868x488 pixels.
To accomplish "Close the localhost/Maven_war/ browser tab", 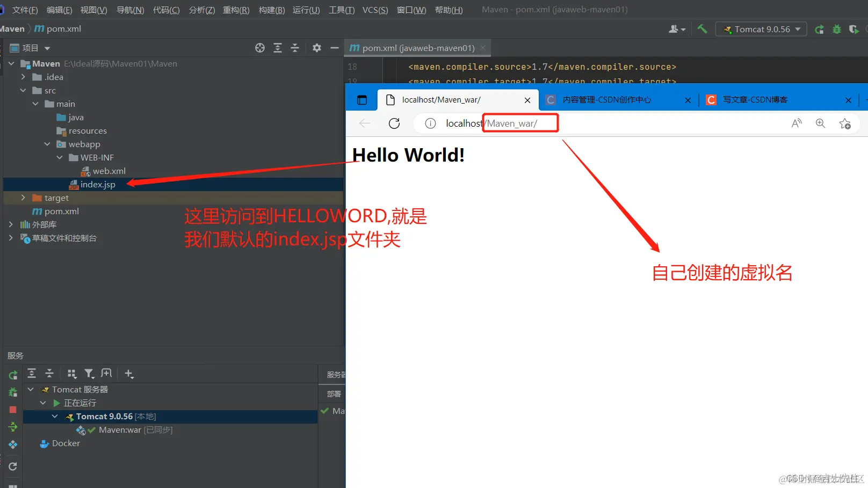I will 527,100.
